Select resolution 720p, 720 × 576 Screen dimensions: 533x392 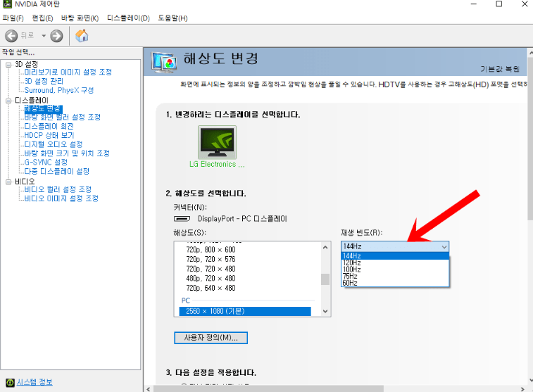click(x=211, y=259)
